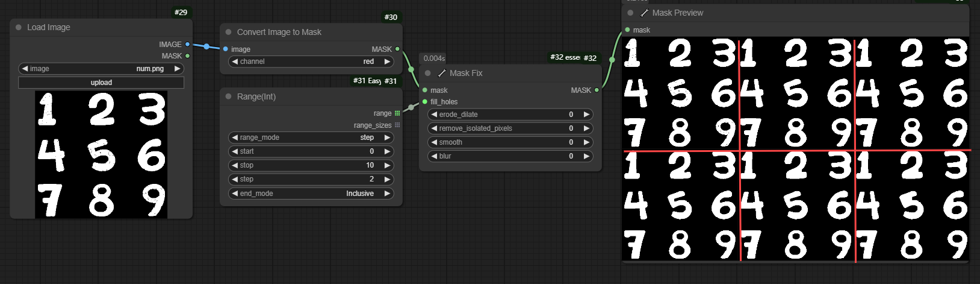The width and height of the screenshot is (980, 284).
Task: Toggle collapse dot on Convert Image to Mask node
Action: point(229,32)
